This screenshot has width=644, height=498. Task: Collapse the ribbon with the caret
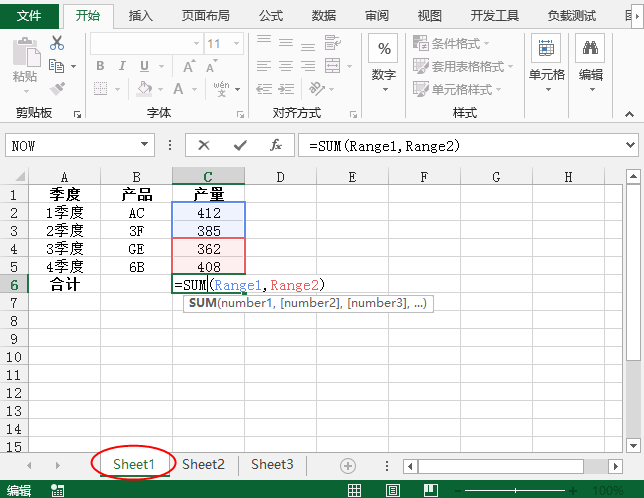point(629,114)
